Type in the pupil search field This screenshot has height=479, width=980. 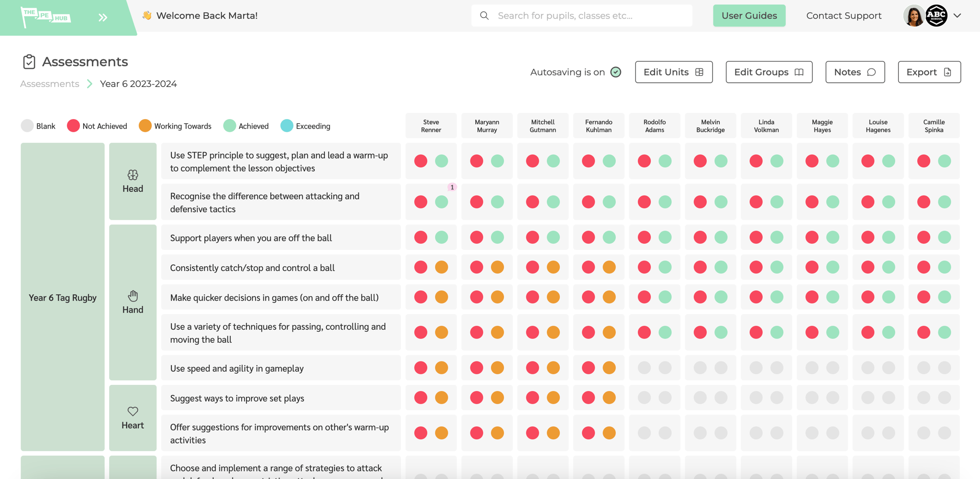[x=574, y=15]
